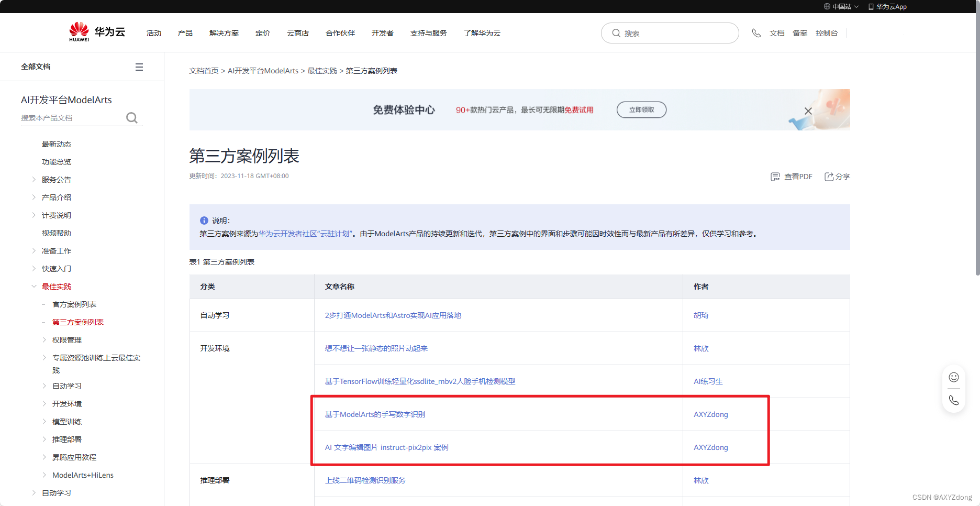The width and height of the screenshot is (980, 506).
Task: Open the 控制台 console link
Action: [x=827, y=33]
